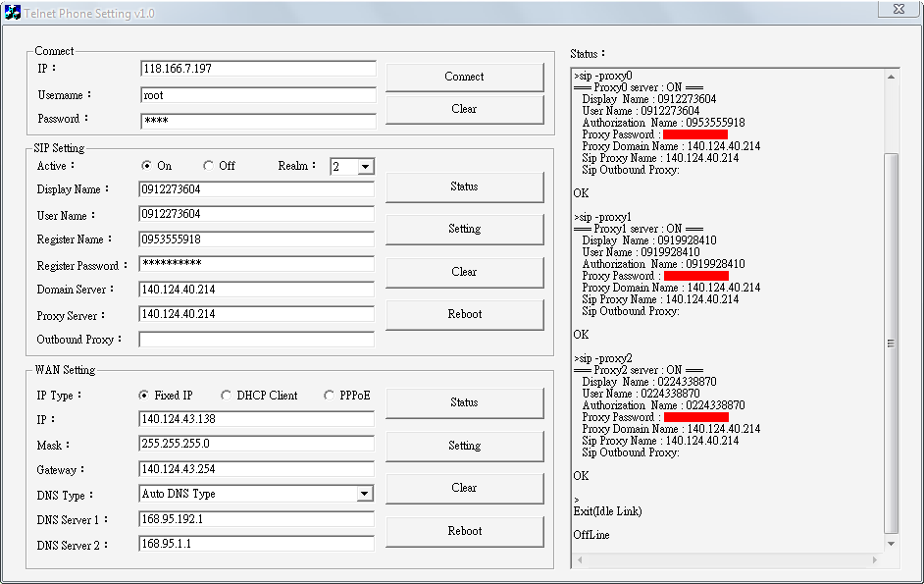Check the SIP Setting Status button
This screenshot has height=584, width=924.
464,187
